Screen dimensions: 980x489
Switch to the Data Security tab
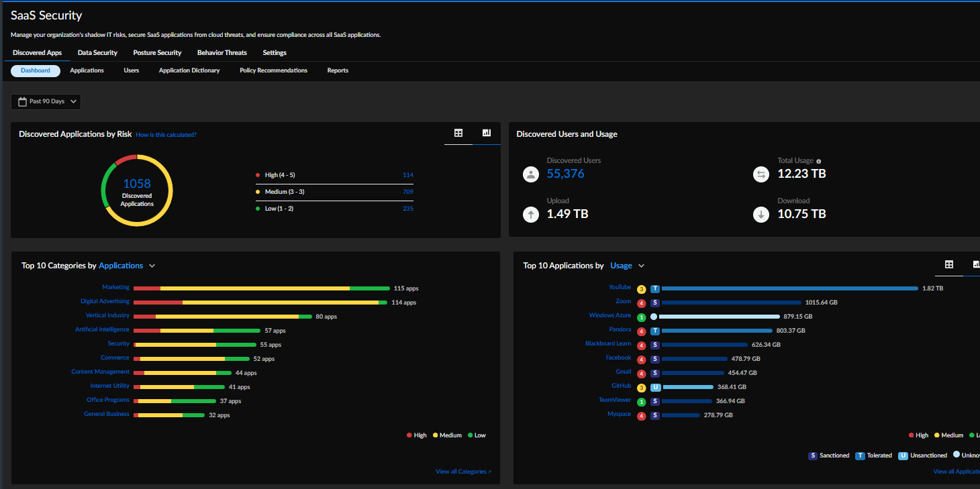click(x=97, y=53)
